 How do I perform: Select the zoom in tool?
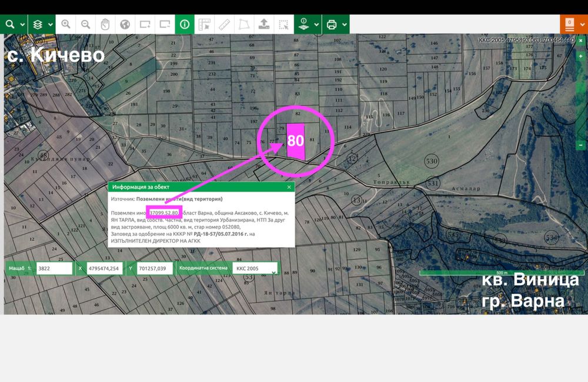click(x=66, y=25)
